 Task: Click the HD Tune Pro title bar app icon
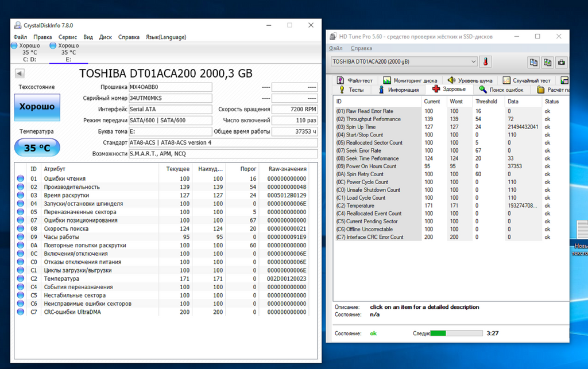(x=333, y=36)
